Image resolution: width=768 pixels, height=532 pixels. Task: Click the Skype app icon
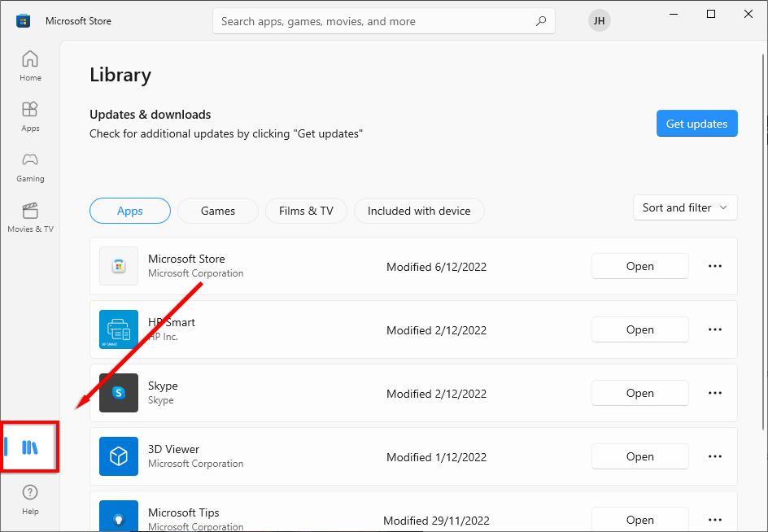point(119,393)
